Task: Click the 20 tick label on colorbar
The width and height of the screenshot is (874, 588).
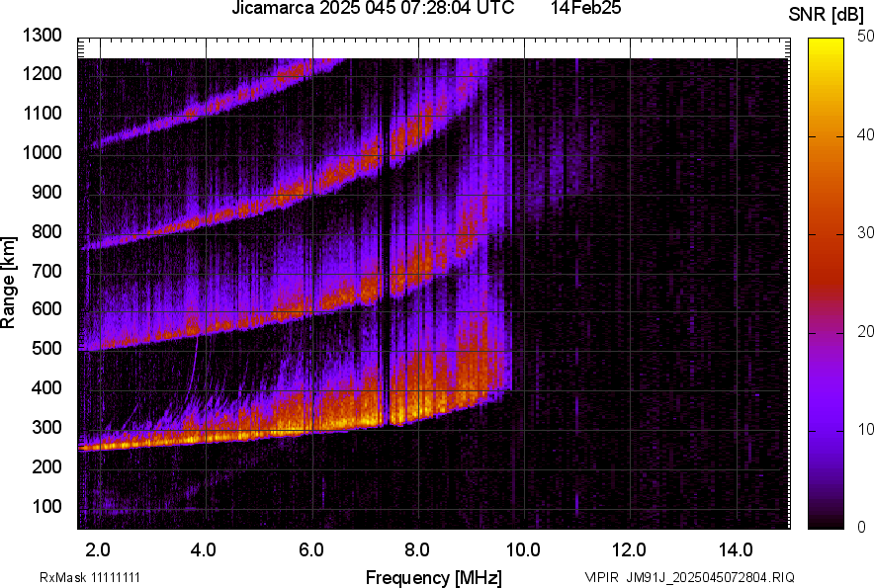Action: [x=866, y=331]
